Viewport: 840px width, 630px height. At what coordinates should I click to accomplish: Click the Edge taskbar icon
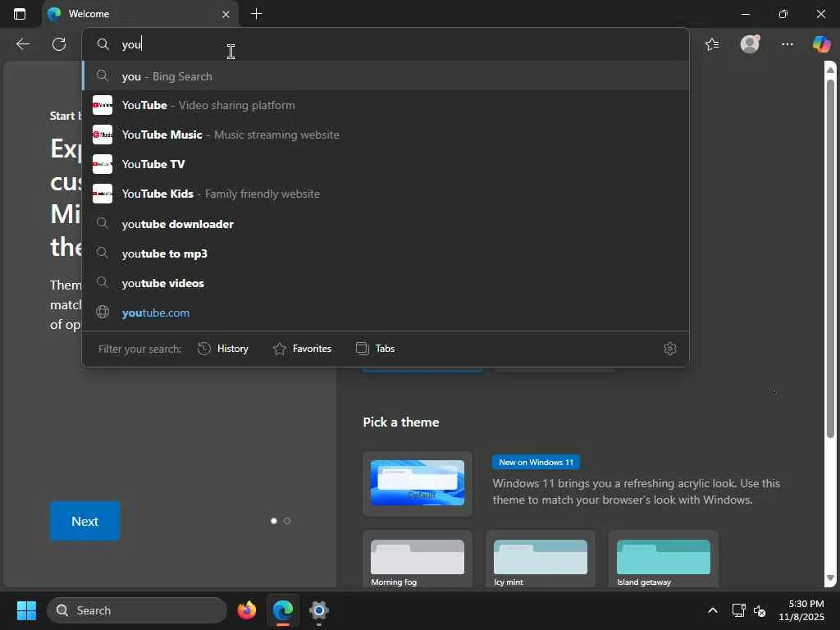point(283,610)
